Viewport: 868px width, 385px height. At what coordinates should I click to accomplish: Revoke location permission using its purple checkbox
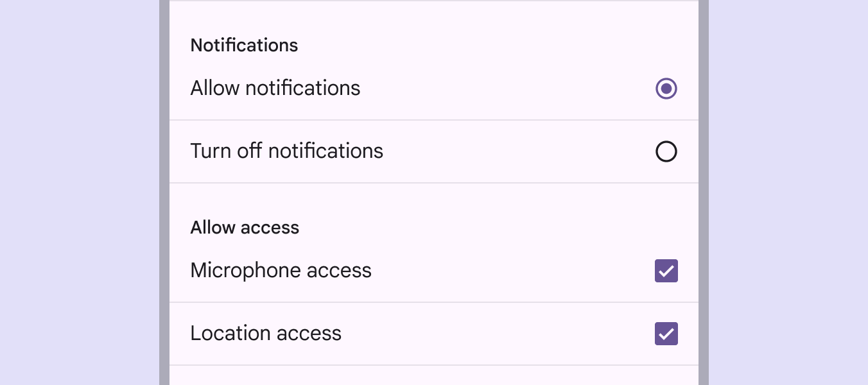coord(666,334)
